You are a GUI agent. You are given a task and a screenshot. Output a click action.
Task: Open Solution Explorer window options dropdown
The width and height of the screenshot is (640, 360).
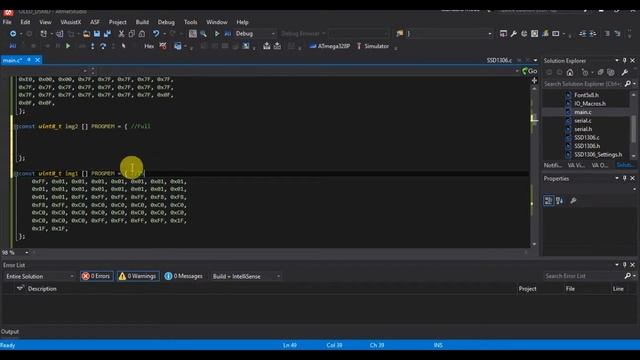[617, 60]
